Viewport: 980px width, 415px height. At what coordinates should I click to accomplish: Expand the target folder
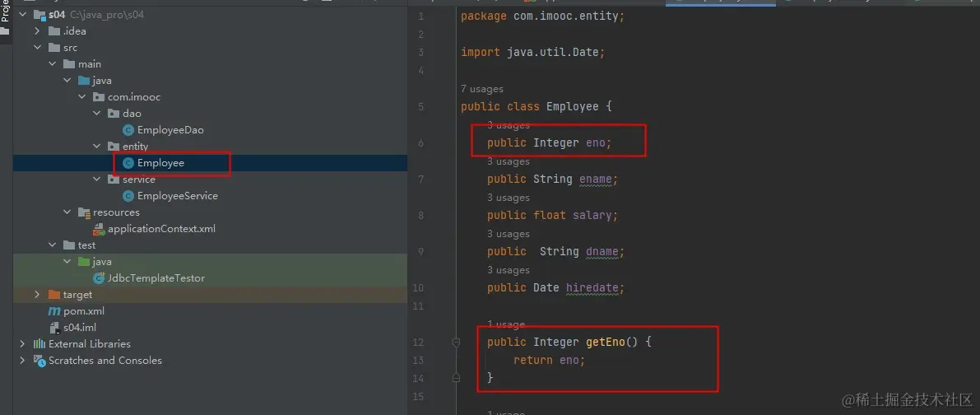[38, 295]
